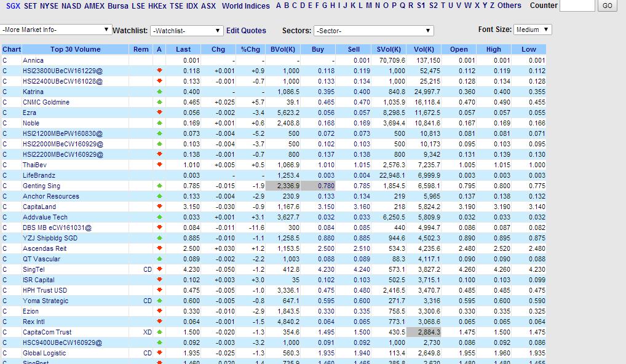Click CapitaCom Trust highlighted Vol 2,884.3 cell
This screenshot has width=626, height=364.
pyautogui.click(x=424, y=332)
